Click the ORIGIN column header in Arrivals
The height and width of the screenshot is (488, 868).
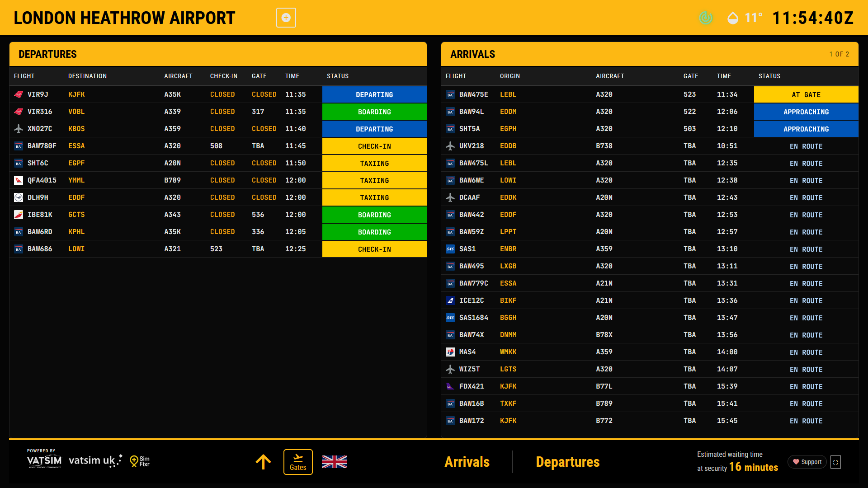pyautogui.click(x=509, y=76)
